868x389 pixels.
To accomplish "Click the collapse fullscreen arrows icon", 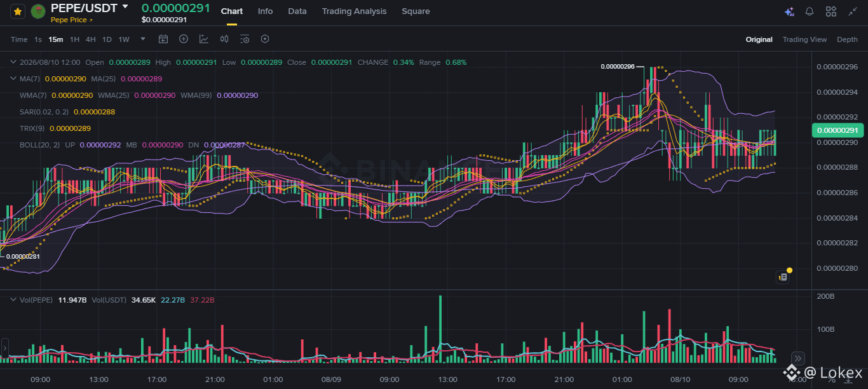I will pyautogui.click(x=852, y=11).
